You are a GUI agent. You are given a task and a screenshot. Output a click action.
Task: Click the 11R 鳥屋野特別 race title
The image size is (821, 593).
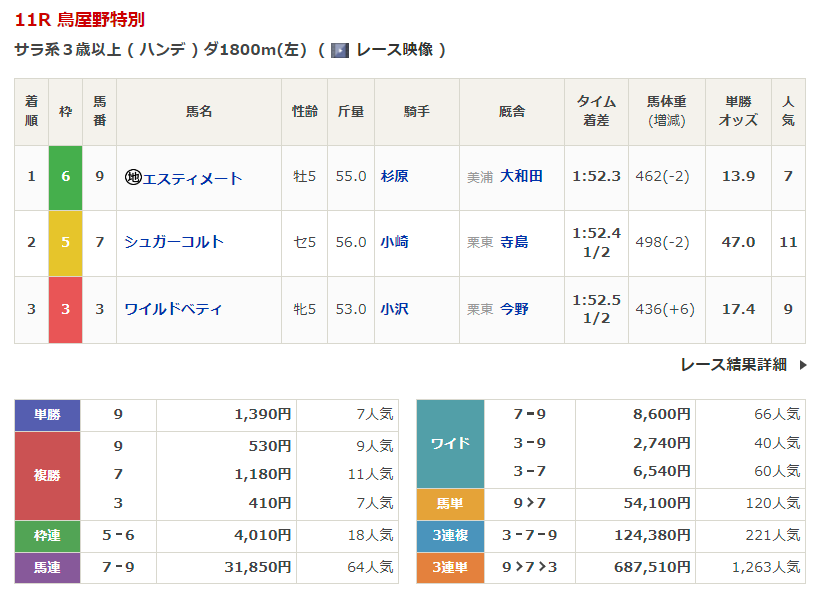click(x=78, y=20)
